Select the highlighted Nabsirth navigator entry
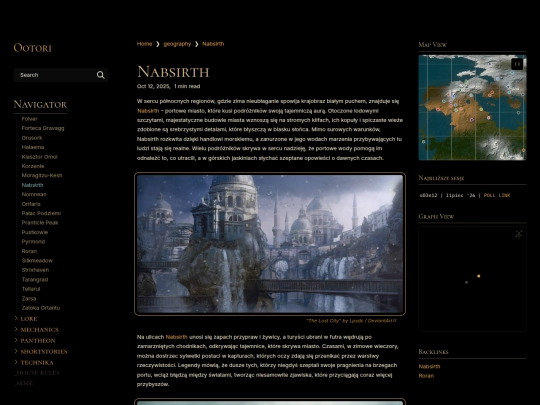 [32, 185]
